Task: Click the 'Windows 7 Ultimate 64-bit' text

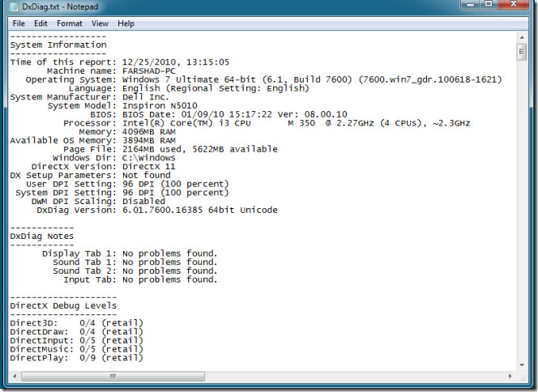Action: 189,79
